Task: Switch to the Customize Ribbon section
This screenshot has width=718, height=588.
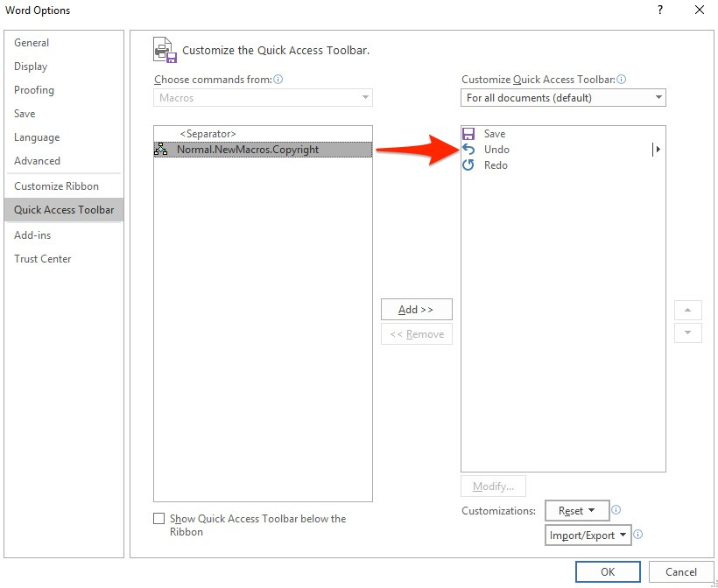Action: (x=56, y=186)
